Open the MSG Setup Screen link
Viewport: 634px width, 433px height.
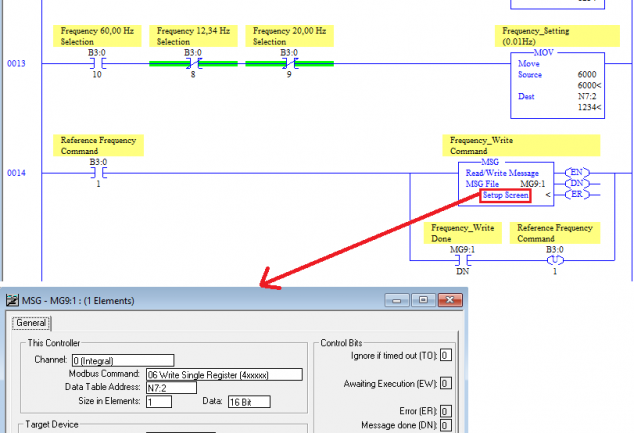pos(505,195)
